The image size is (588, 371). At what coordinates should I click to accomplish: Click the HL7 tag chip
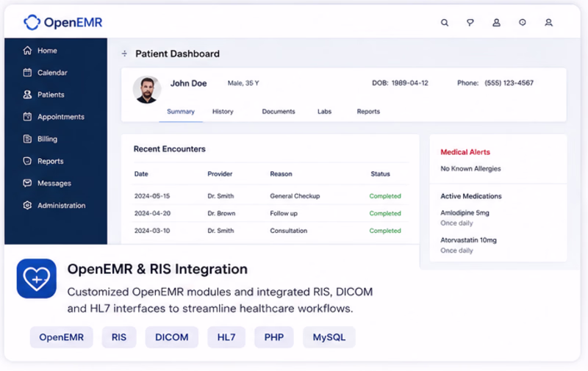click(226, 337)
